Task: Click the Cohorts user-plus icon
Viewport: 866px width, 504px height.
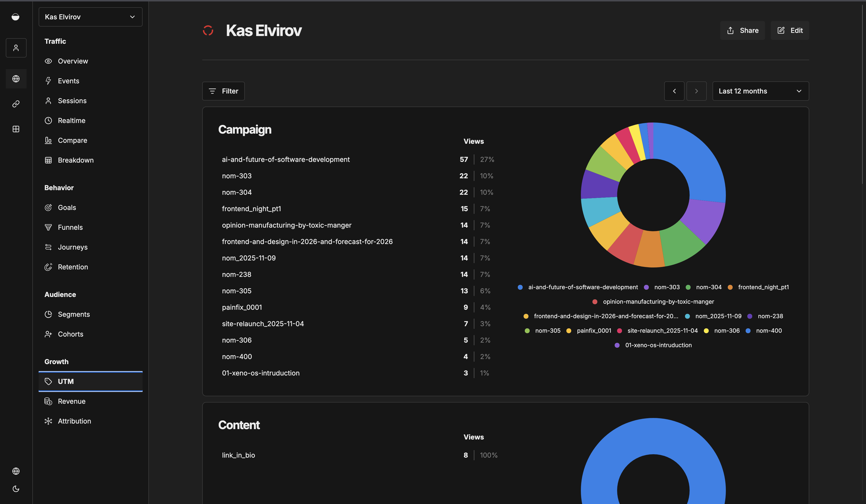Action: point(49,334)
